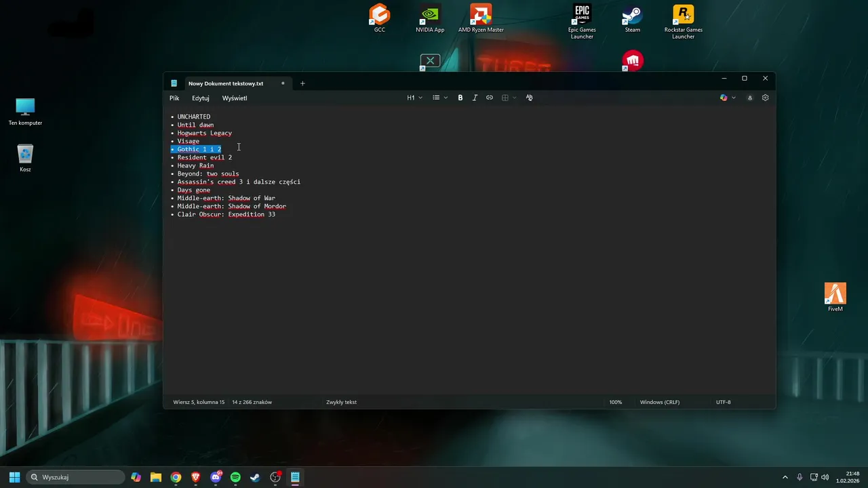Open the 100% zoom level in status bar
The width and height of the screenshot is (868, 488).
coord(615,402)
